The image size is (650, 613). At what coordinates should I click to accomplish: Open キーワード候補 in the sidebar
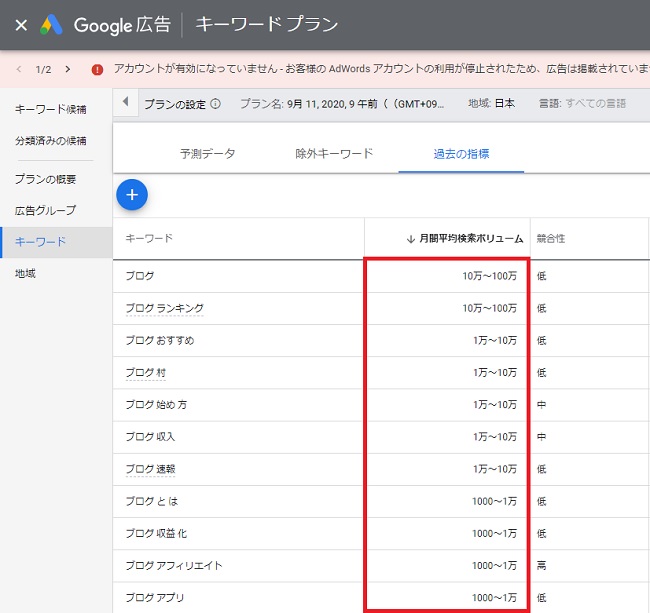pos(51,109)
